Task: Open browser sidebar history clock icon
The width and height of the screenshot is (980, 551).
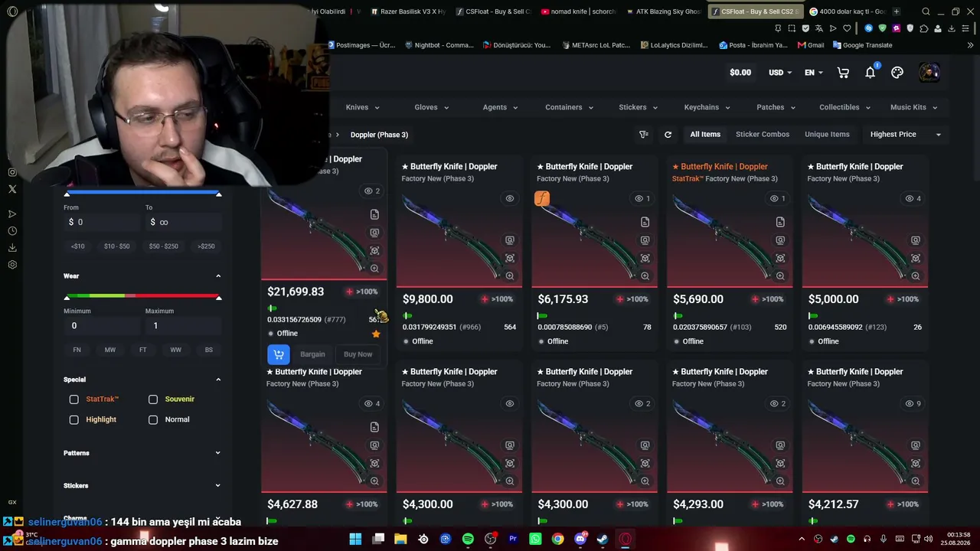Action: click(x=12, y=231)
